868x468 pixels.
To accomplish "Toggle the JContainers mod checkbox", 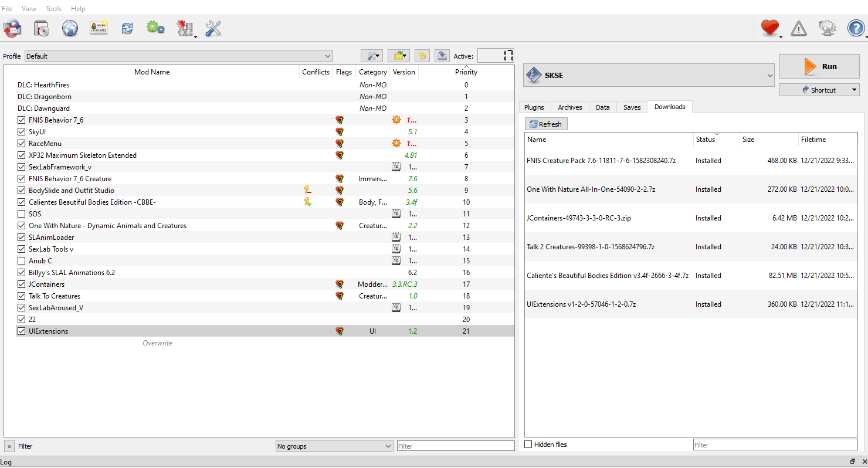I will 22,284.
